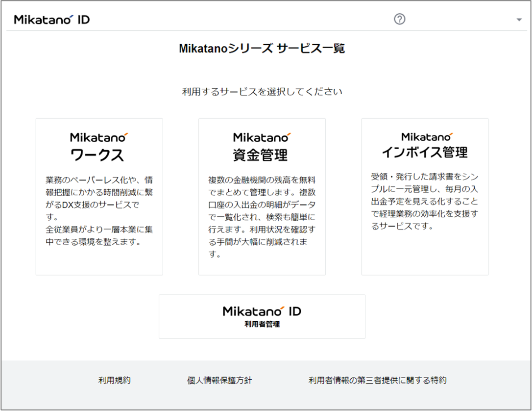The height and width of the screenshot is (411, 532).
Task: Click the ワークス description starting 業務のペーパーレス化
Action: click(x=99, y=211)
